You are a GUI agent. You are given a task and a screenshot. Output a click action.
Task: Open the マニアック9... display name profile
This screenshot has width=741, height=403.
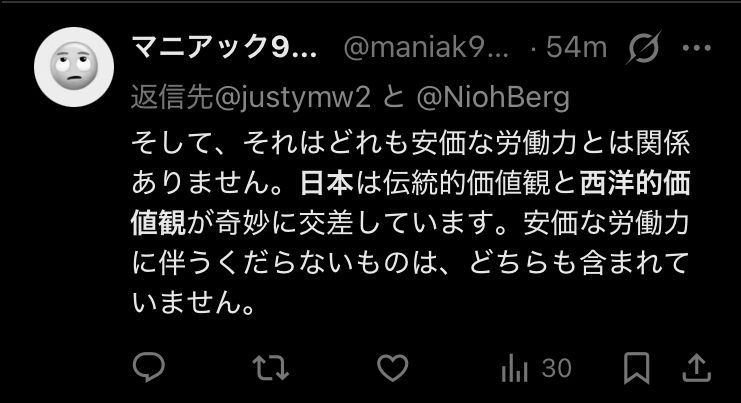click(224, 48)
